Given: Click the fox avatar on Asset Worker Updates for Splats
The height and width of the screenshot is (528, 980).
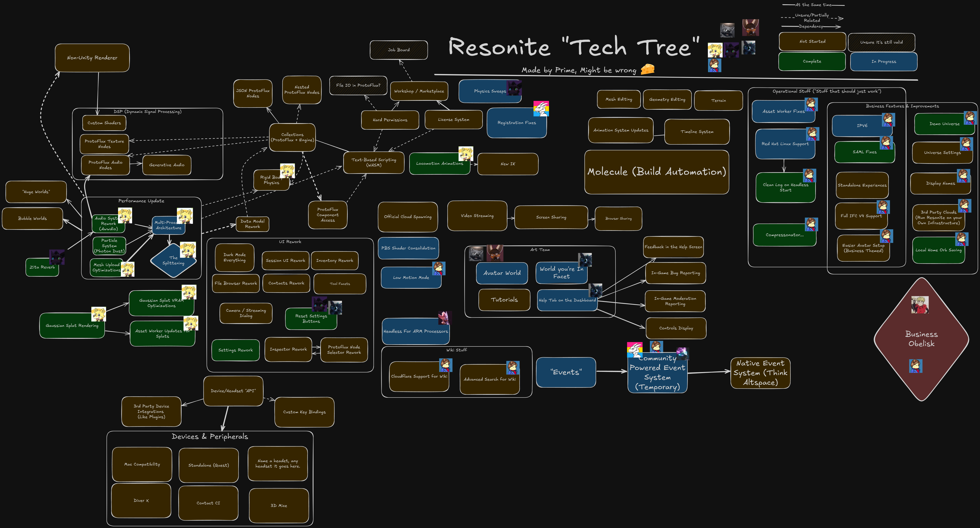Looking at the screenshot, I should (191, 323).
